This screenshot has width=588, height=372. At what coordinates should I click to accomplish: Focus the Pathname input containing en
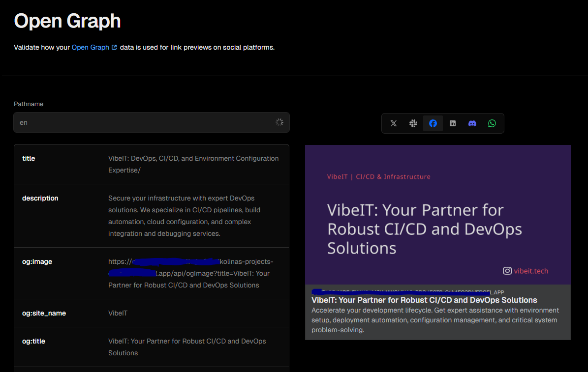coord(152,122)
